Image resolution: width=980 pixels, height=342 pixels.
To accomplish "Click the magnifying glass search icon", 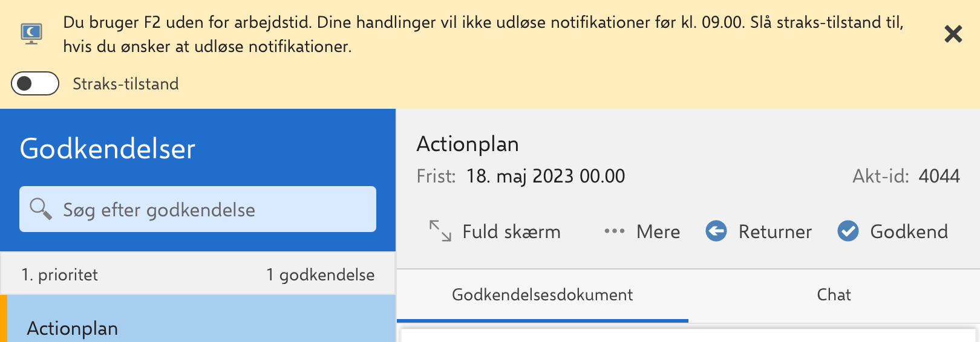I will [x=41, y=209].
